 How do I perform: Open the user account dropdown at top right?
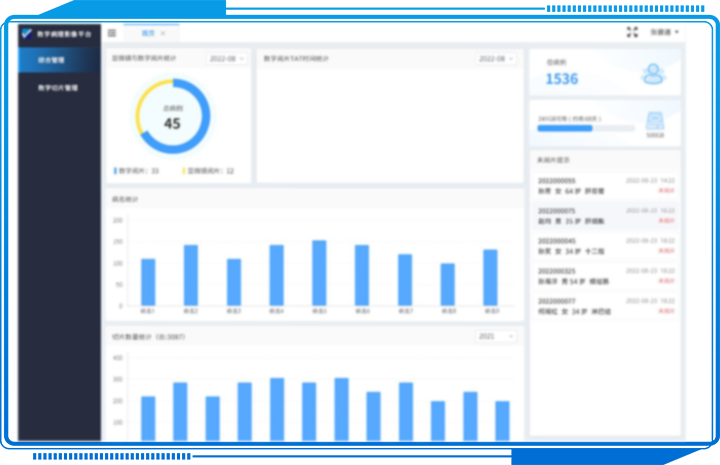(x=664, y=33)
